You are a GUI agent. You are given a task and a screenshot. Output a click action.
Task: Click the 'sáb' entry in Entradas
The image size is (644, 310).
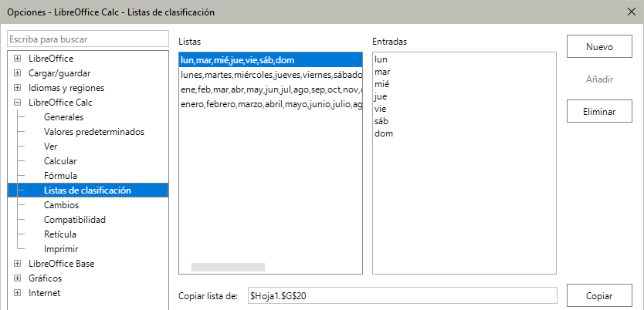click(x=381, y=121)
